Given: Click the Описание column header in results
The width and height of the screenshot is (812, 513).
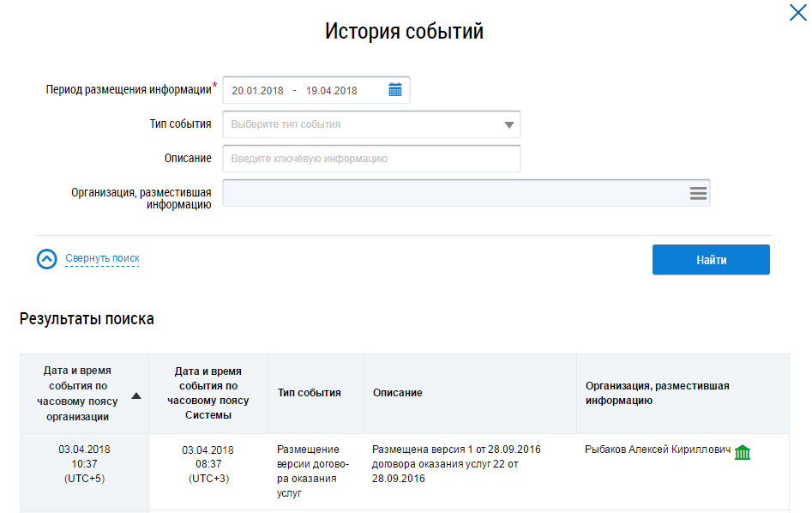Looking at the screenshot, I should 398,393.
